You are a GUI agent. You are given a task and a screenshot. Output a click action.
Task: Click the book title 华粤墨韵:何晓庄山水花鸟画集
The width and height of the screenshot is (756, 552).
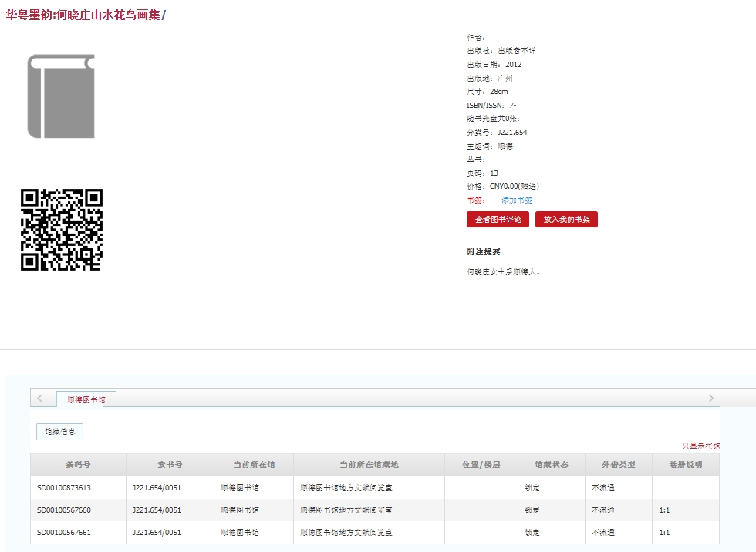pyautogui.click(x=83, y=15)
